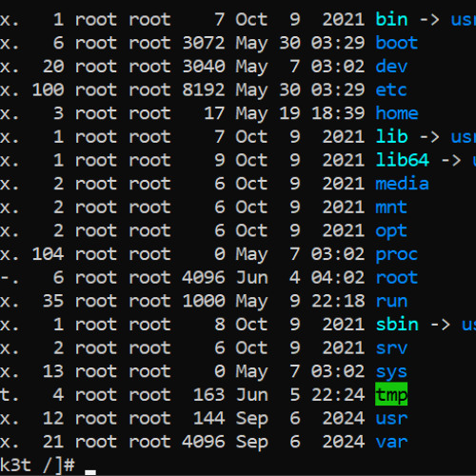476x476 pixels.
Task: Click the boot directory name
Action: [397, 43]
